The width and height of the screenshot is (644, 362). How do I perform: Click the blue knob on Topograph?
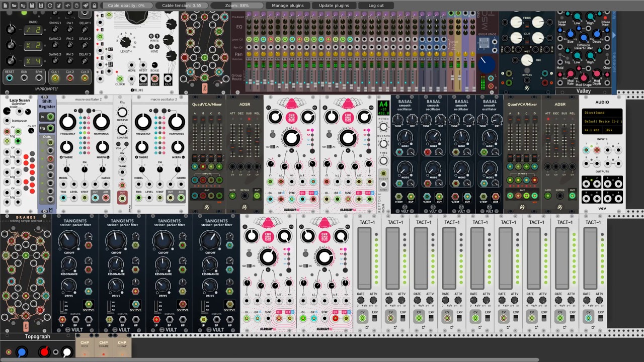click(x=21, y=352)
